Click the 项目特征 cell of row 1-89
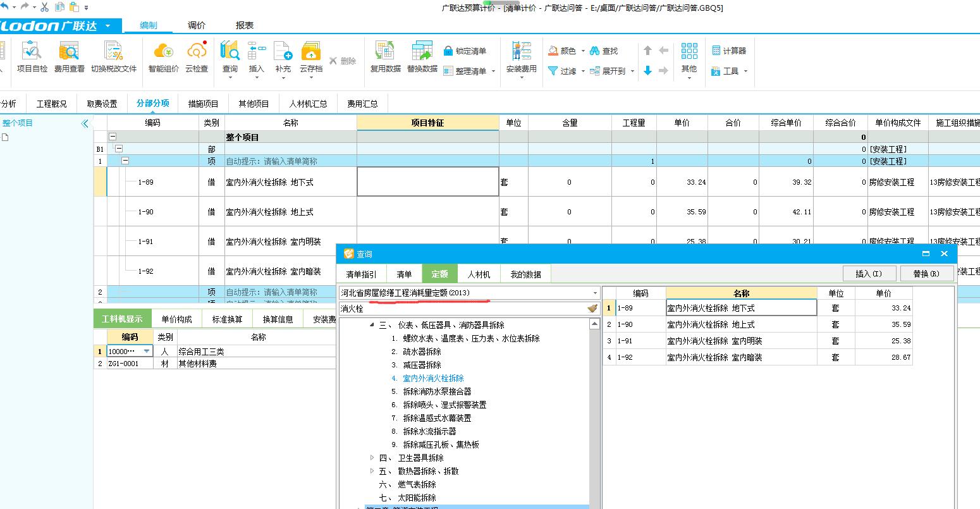Viewport: 980px width, 509px height. (x=428, y=182)
